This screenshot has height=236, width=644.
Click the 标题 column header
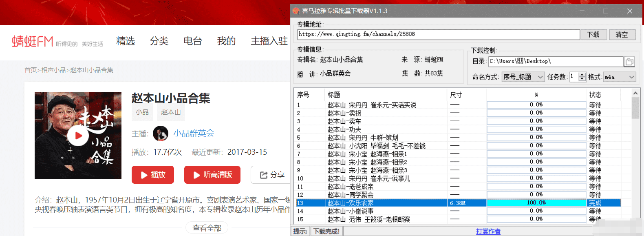tap(386, 95)
